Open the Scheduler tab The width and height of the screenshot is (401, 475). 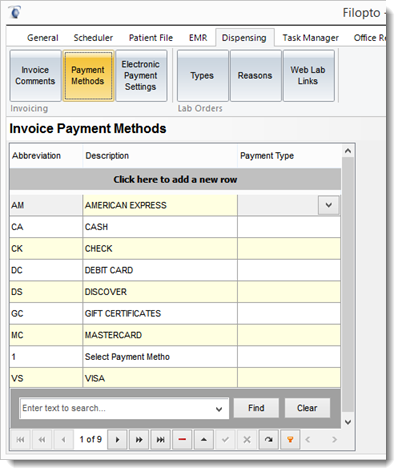pyautogui.click(x=93, y=38)
